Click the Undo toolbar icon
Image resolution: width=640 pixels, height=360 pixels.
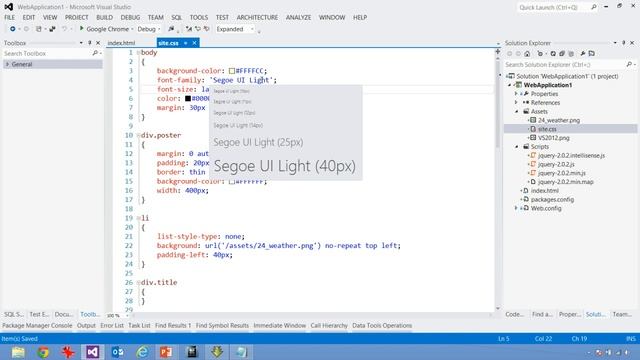(64, 29)
